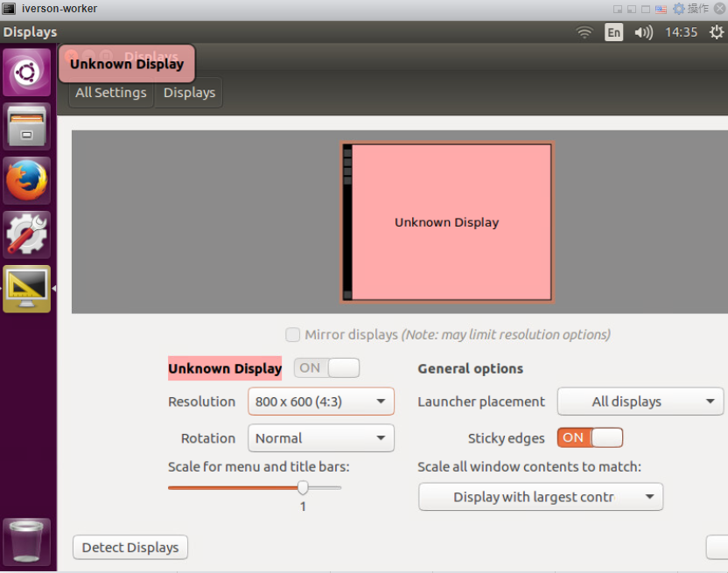This screenshot has width=728, height=573.
Task: Click the scale value 1 under the slider
Action: [303, 507]
